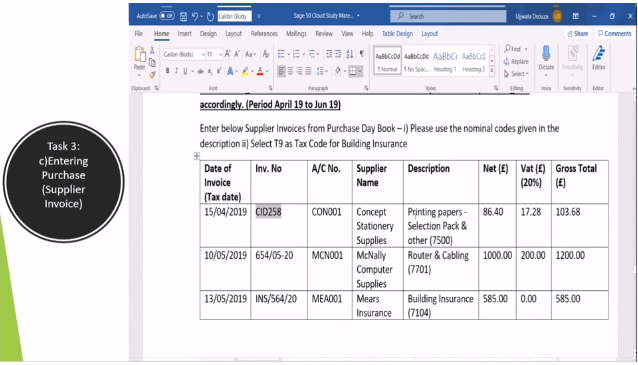Viewport: 638px width, 365px height.
Task: Open the File menu tab
Action: point(138,33)
